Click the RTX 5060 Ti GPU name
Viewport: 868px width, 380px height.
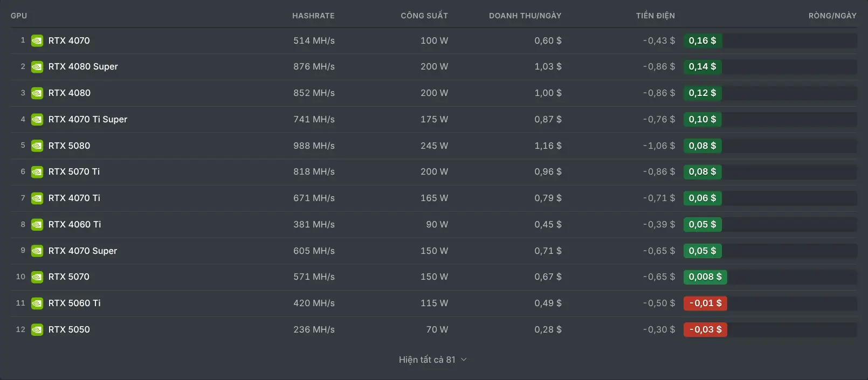pyautogui.click(x=74, y=303)
